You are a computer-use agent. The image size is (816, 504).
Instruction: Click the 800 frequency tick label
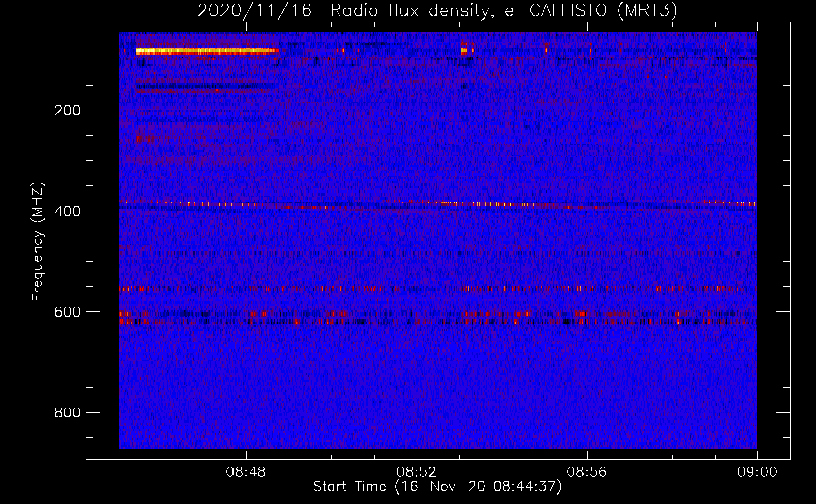[68, 413]
